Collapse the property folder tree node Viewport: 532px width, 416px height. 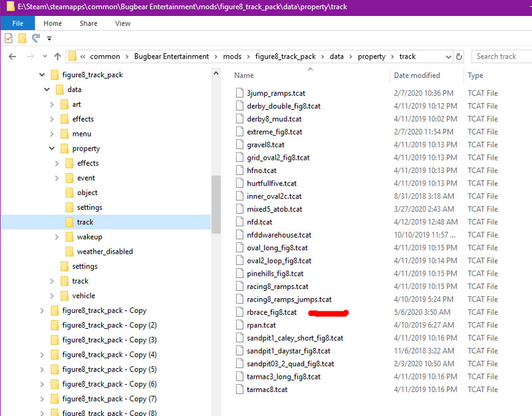point(52,148)
